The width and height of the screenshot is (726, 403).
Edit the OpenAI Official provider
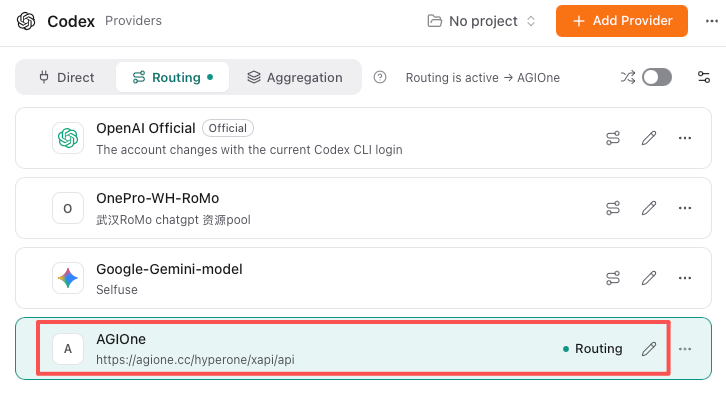point(649,138)
